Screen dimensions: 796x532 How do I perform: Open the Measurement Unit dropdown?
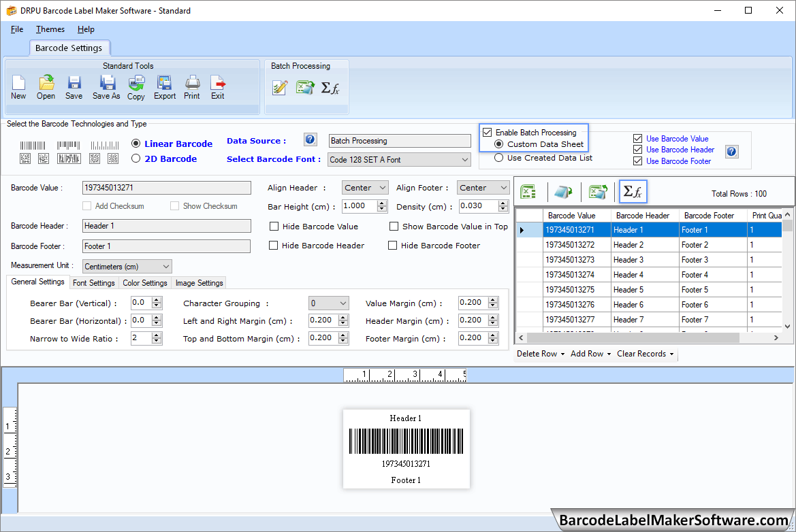[x=127, y=266]
